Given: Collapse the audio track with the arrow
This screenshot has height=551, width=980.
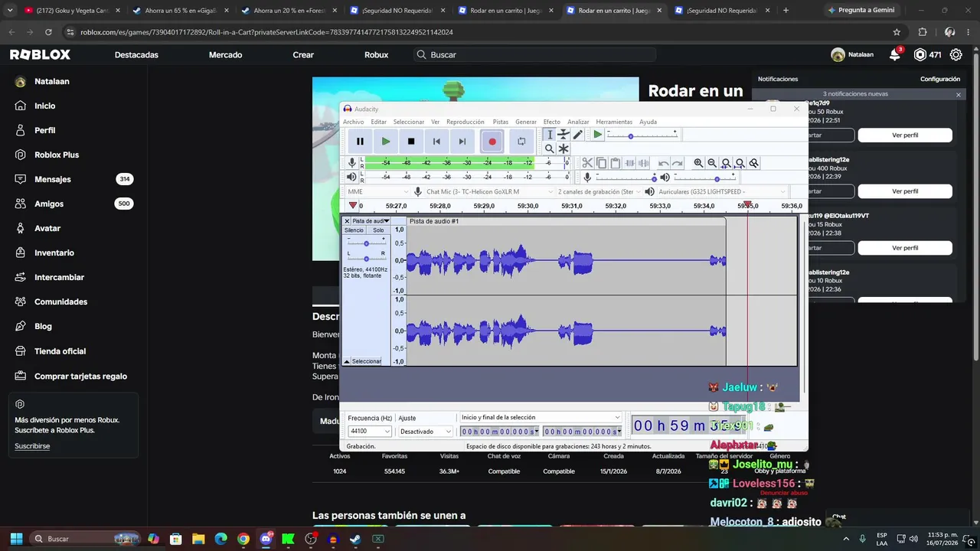Looking at the screenshot, I should point(347,361).
